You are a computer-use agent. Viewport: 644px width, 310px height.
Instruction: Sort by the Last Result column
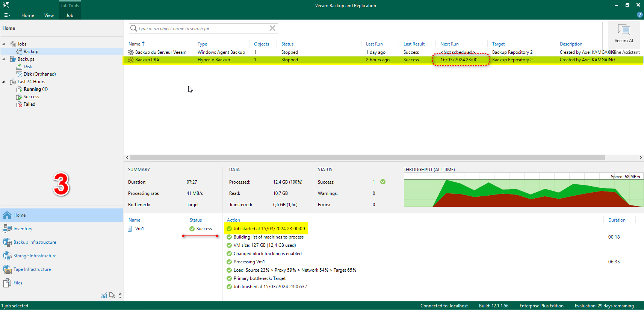tap(414, 44)
